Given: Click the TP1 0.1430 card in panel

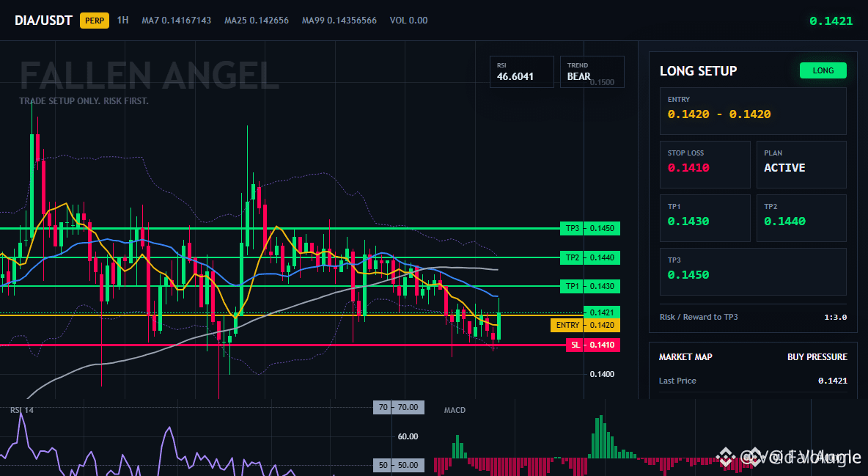Looking at the screenshot, I should (x=705, y=218).
